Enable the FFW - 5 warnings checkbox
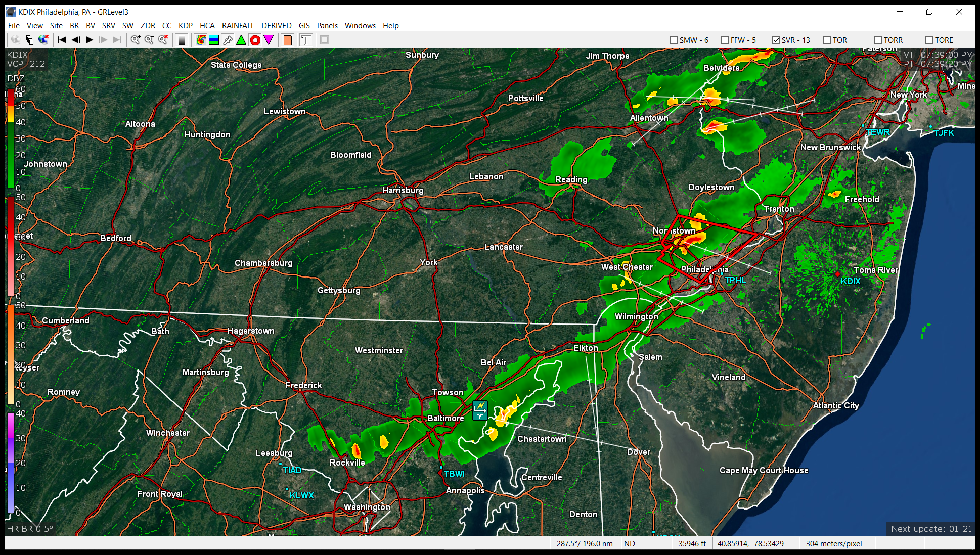Screen dimensions: 980x555 pyautogui.click(x=725, y=40)
